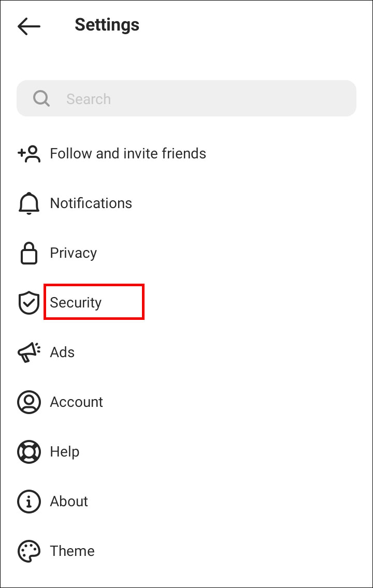373x588 pixels.
Task: Open the Theme settings entry
Action: tap(73, 551)
